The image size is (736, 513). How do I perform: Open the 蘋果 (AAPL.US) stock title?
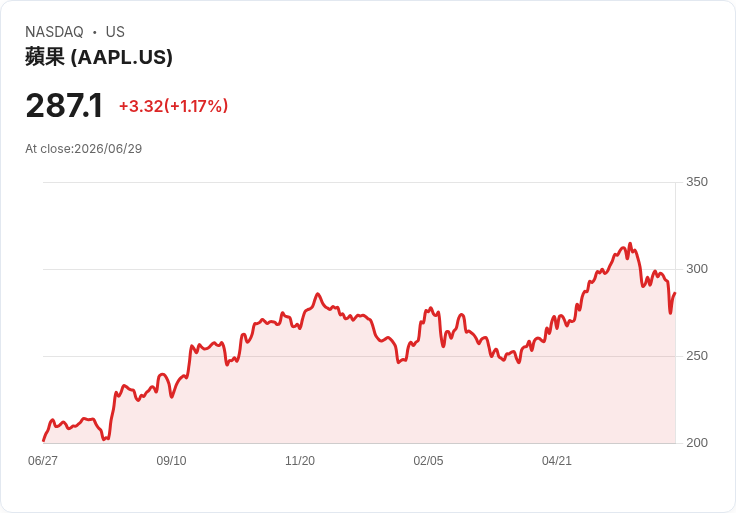coord(99,57)
